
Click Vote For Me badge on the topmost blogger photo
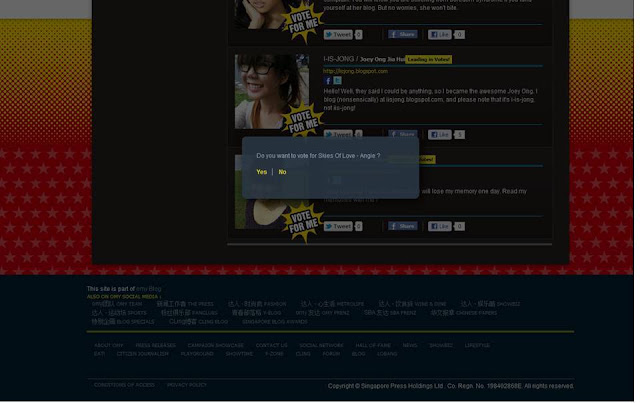(x=303, y=22)
